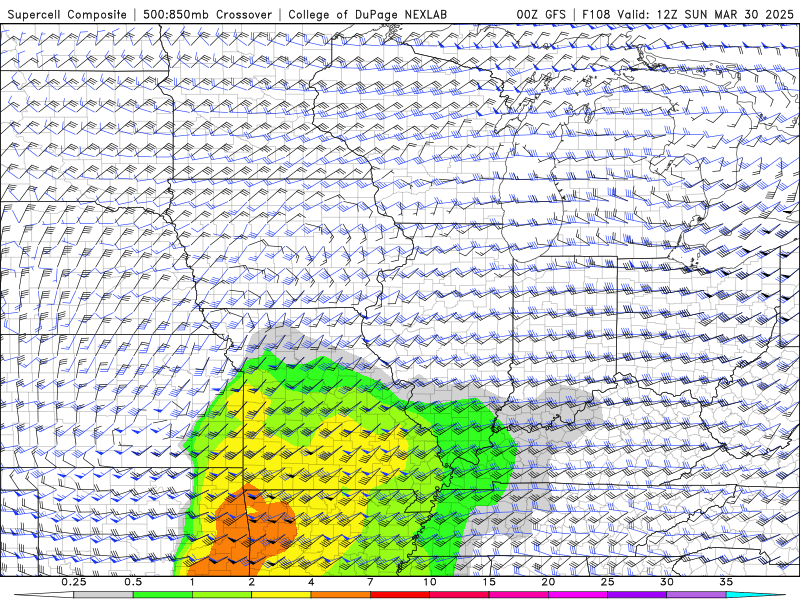
Task: Select the lime green legend swatch (1–2)
Action: pyautogui.click(x=222, y=595)
